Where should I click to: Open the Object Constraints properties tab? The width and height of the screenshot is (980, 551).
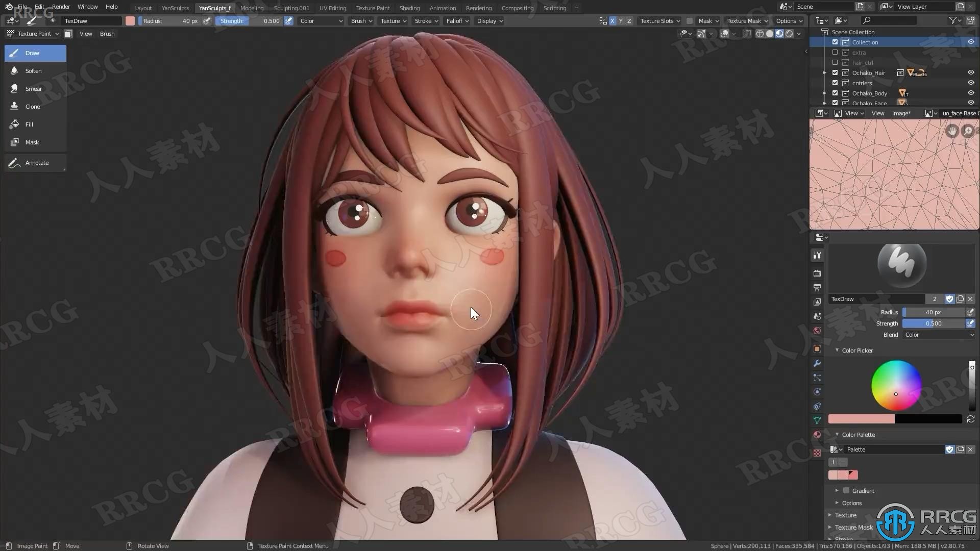tap(817, 406)
